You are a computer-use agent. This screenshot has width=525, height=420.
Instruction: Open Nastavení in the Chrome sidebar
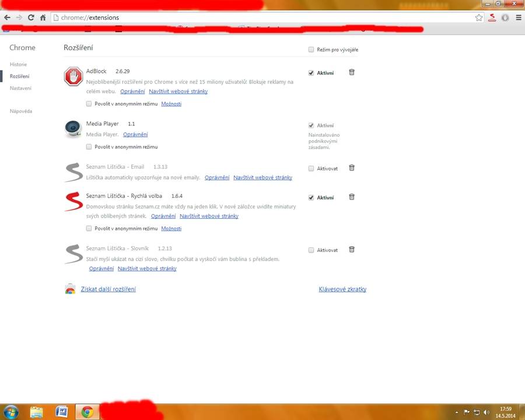pos(20,88)
